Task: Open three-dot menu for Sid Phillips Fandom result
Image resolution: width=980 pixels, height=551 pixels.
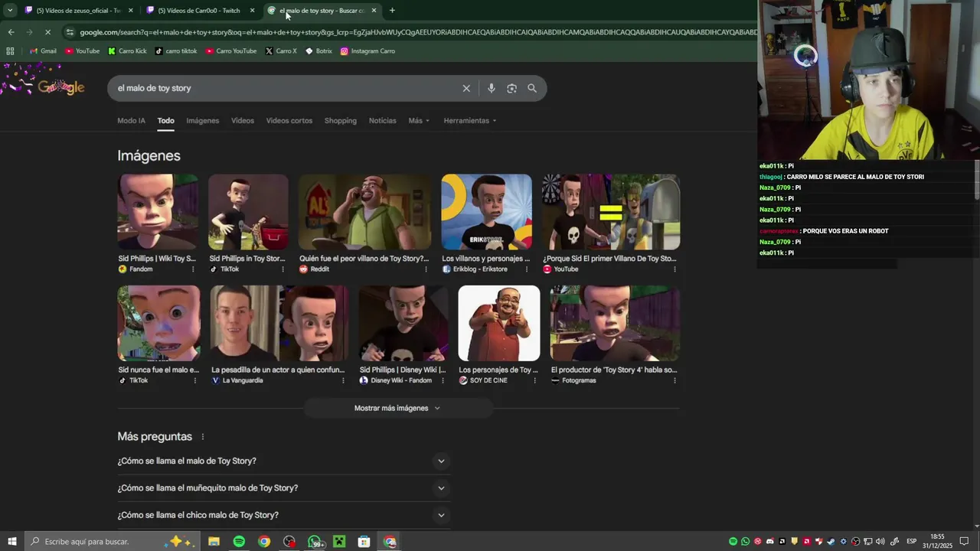Action: [192, 269]
